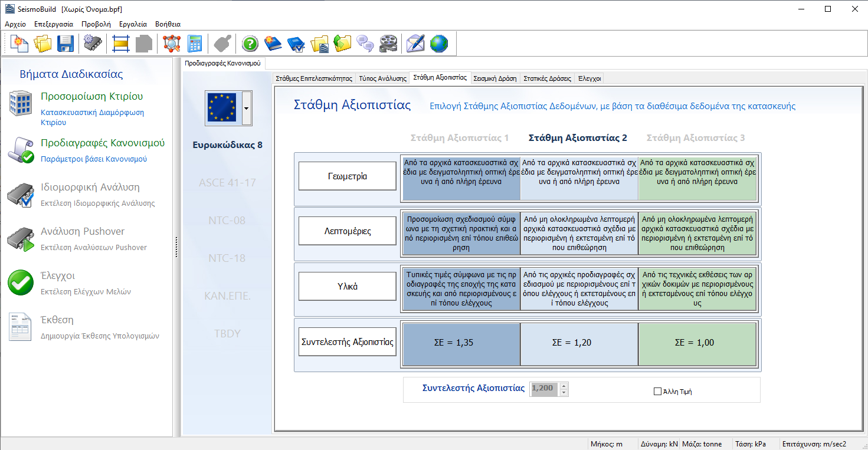Click the globe website icon
This screenshot has width=868, height=450.
438,44
